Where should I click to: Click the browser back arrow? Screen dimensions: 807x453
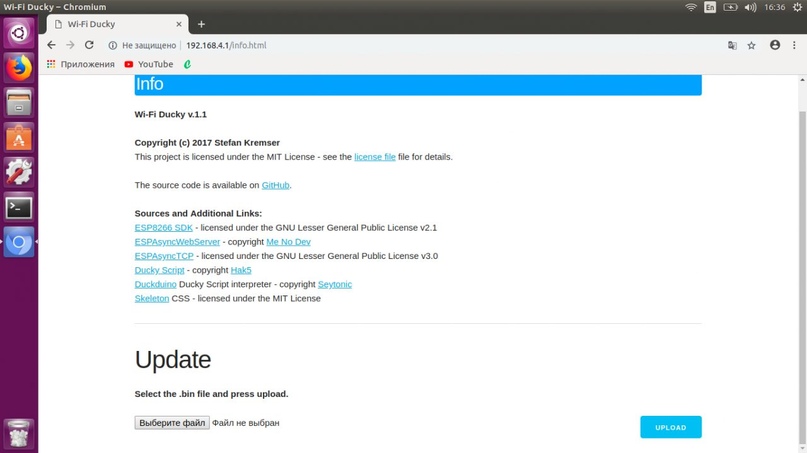51,45
